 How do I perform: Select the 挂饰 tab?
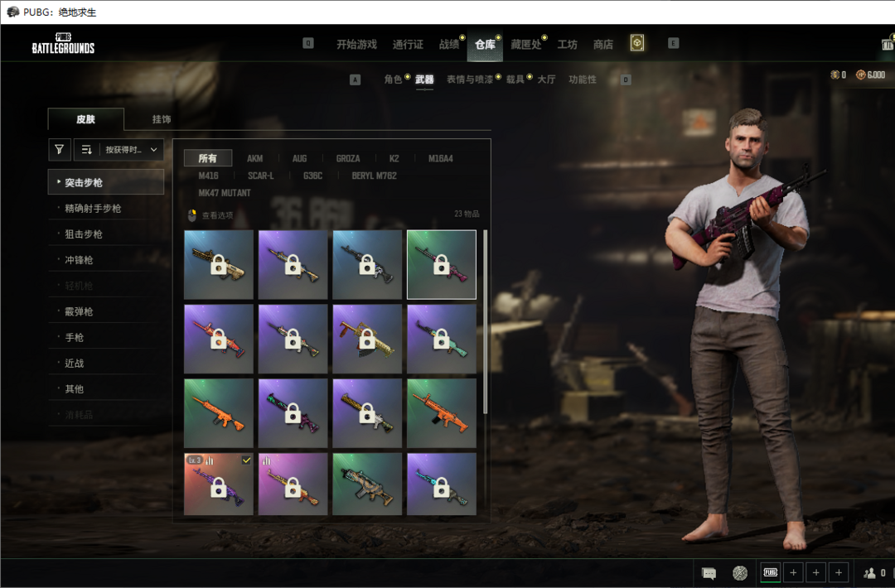162,119
